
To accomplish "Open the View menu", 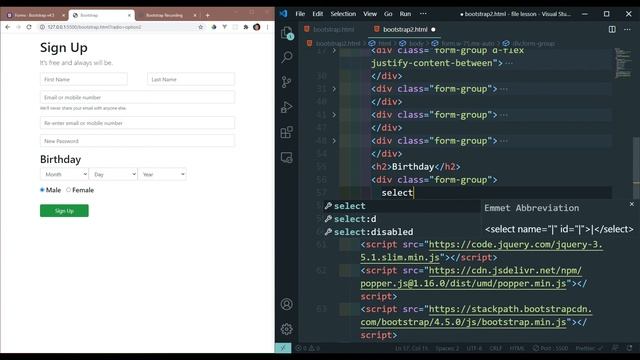I will [x=370, y=13].
